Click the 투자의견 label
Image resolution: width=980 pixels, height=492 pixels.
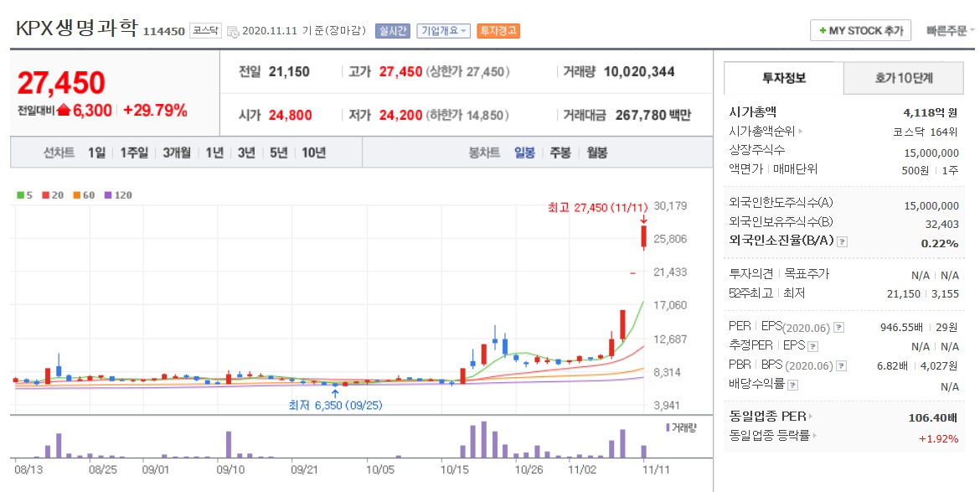tap(750, 274)
